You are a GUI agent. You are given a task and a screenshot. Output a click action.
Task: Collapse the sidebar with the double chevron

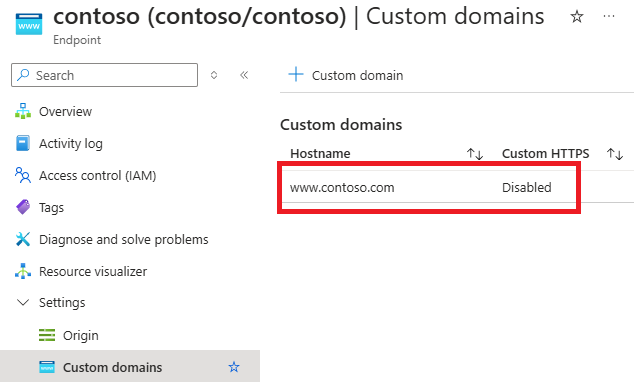pyautogui.click(x=244, y=75)
